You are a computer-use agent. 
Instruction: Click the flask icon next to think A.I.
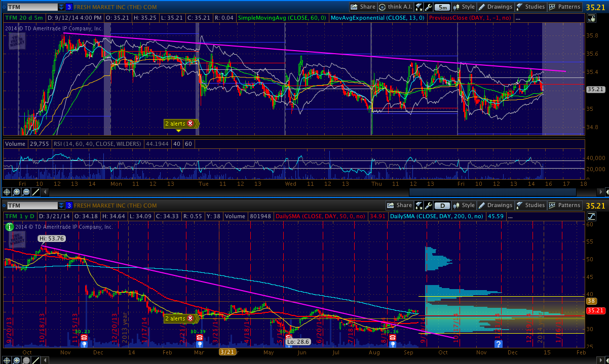pyautogui.click(x=418, y=7)
